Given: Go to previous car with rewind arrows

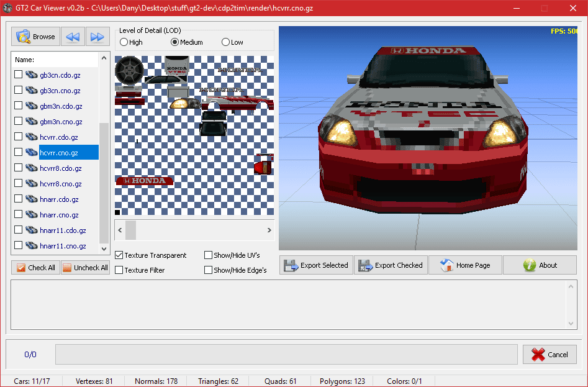Looking at the screenshot, I should pyautogui.click(x=73, y=37).
